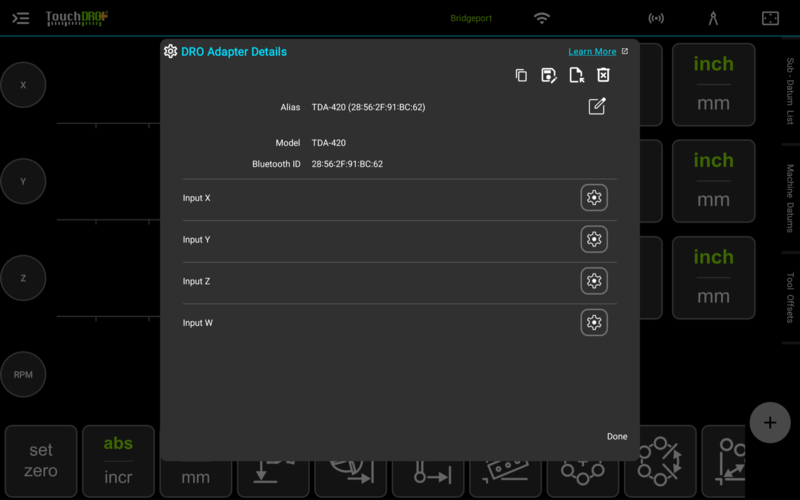Toggle Z axis inch/mm units
Viewport: 800px width, 500px height.
[713, 278]
